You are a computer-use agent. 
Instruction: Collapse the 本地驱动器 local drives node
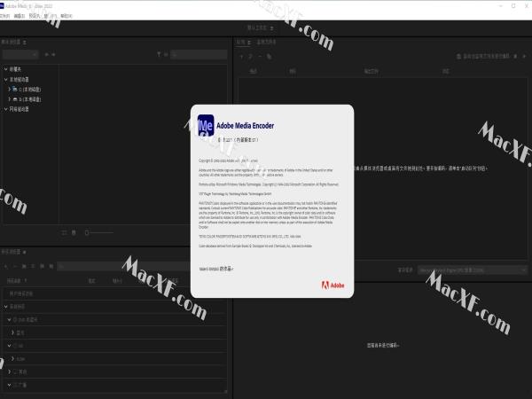click(x=6, y=80)
